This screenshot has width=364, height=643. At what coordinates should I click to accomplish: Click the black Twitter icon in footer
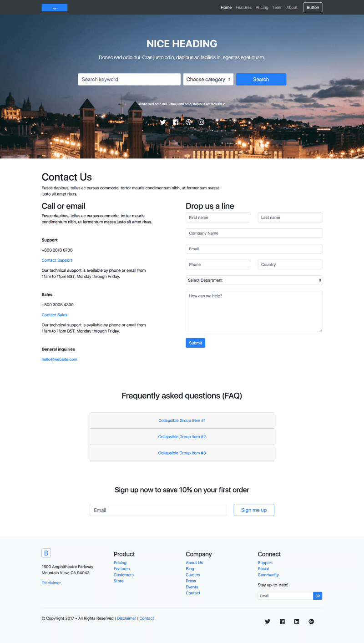(268, 622)
